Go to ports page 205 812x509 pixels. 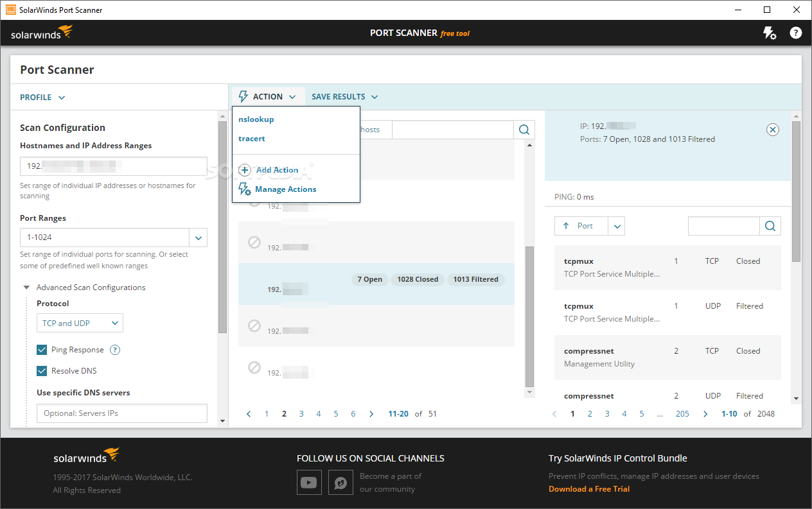pyautogui.click(x=682, y=414)
